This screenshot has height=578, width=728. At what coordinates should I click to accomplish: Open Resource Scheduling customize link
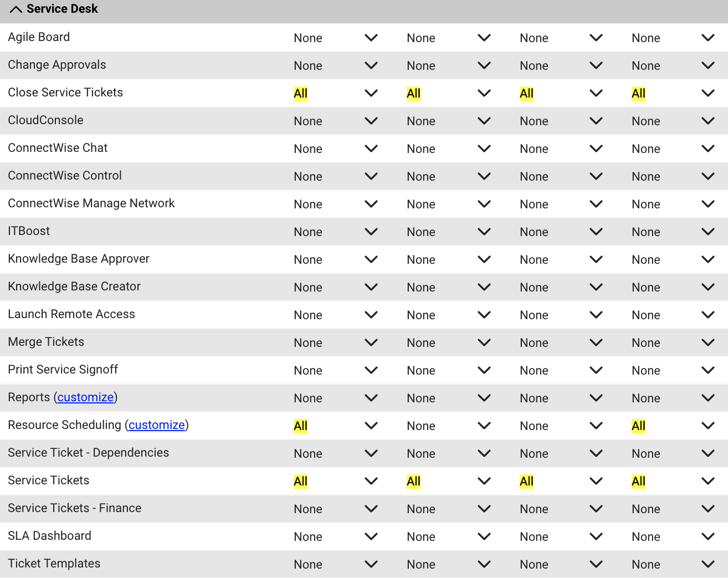click(x=157, y=425)
